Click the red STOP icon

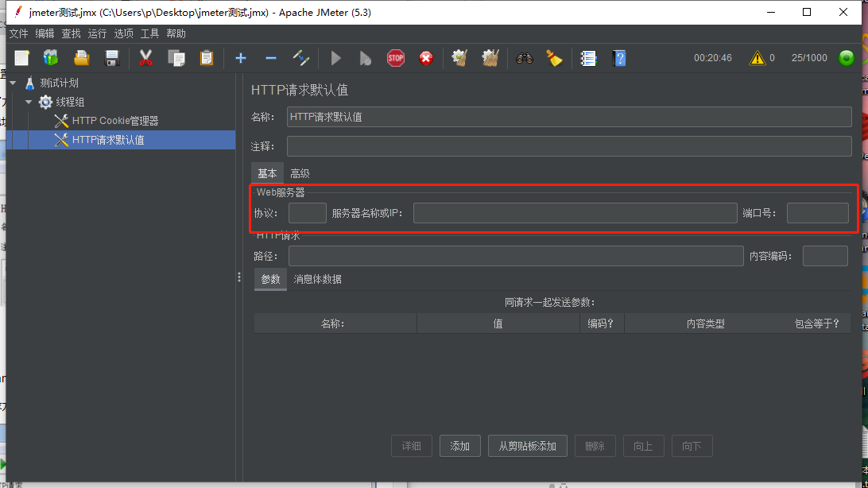(x=395, y=58)
